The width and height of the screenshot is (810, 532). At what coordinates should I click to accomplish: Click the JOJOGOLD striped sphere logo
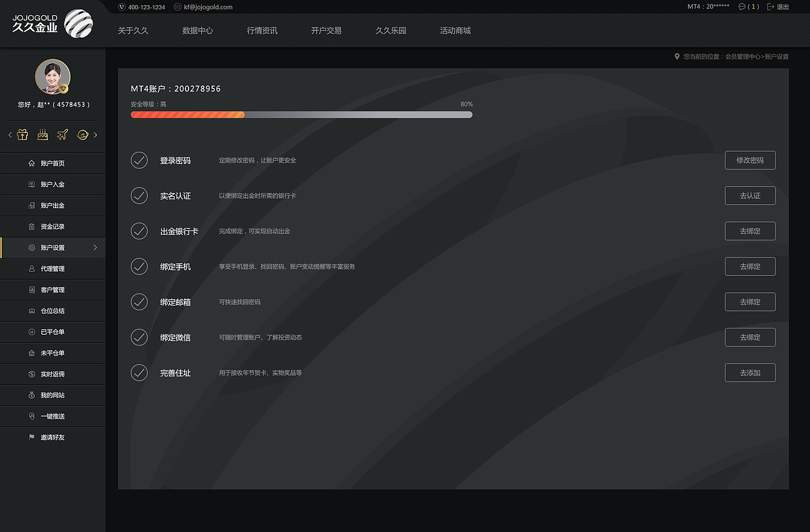point(78,23)
